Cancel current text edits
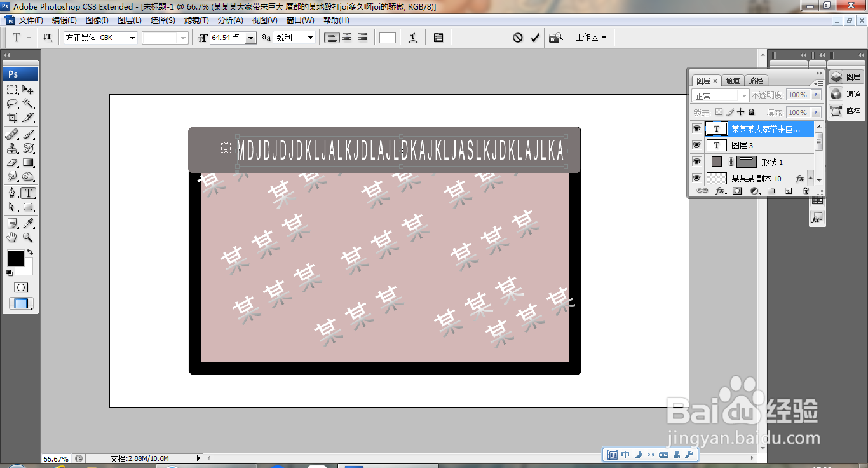Image resolution: width=868 pixels, height=468 pixels. coord(518,38)
